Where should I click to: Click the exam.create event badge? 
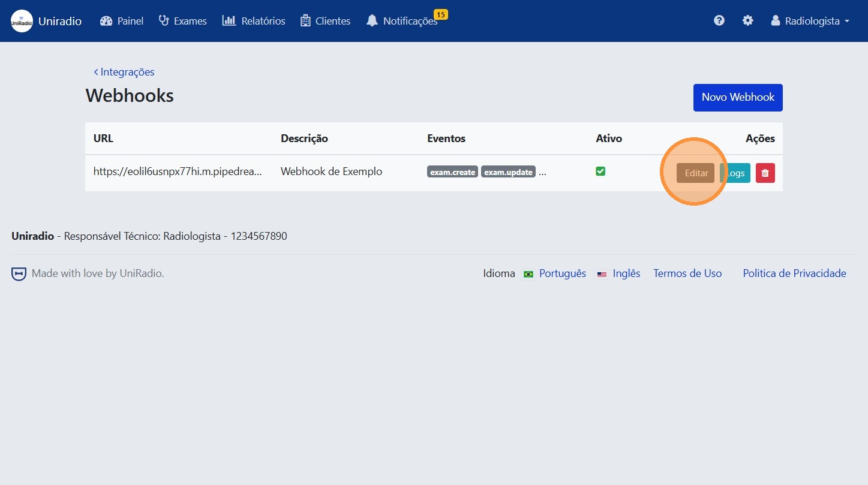point(452,171)
